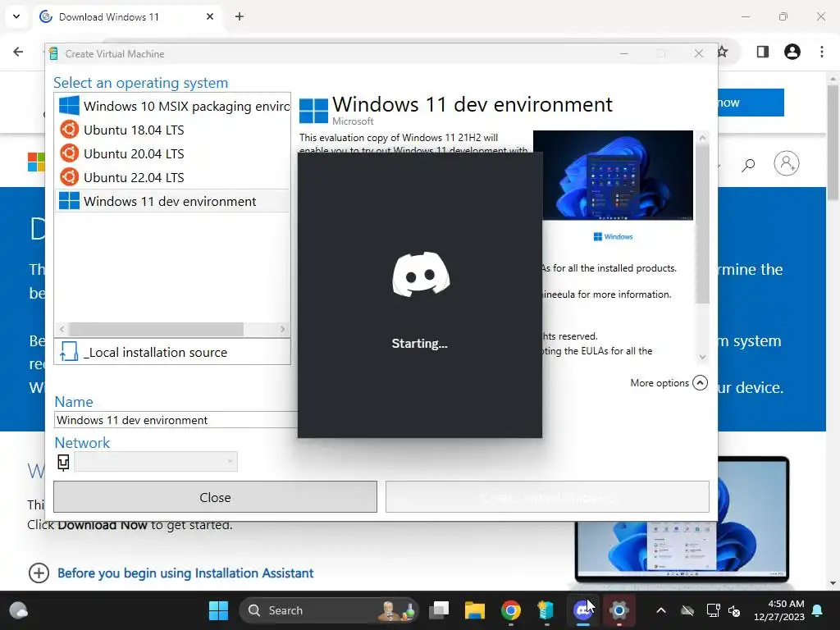This screenshot has width=840, height=630.
Task: Open Windows Start menu
Action: pyautogui.click(x=218, y=610)
